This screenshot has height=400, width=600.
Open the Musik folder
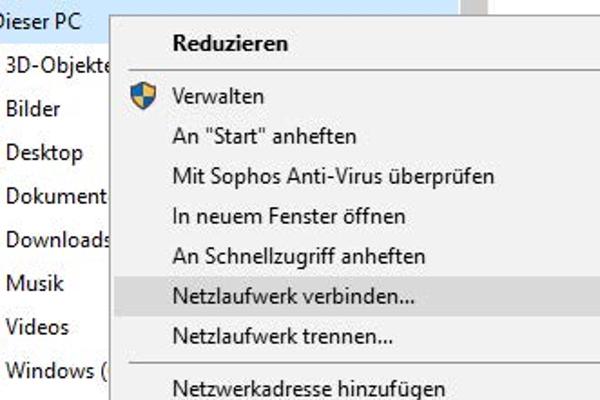(x=35, y=283)
